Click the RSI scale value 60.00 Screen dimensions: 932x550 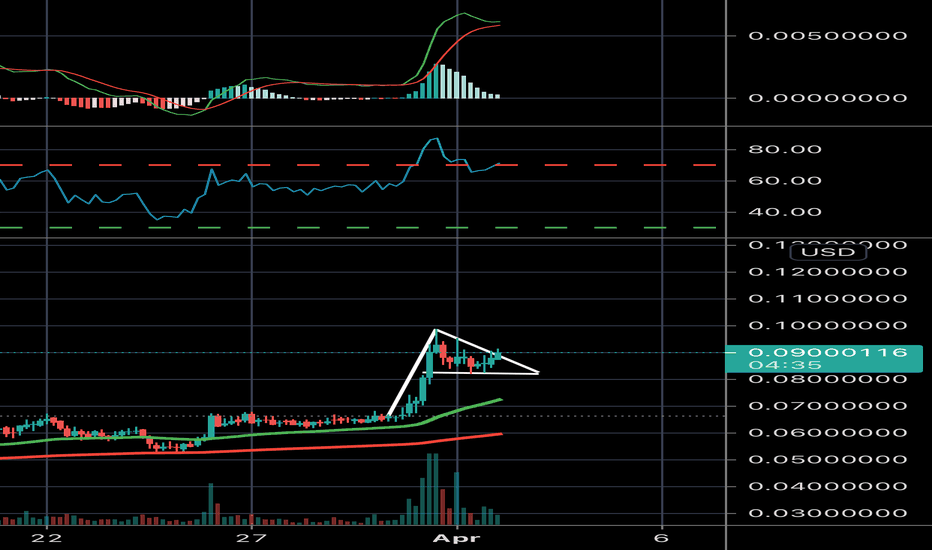(785, 181)
